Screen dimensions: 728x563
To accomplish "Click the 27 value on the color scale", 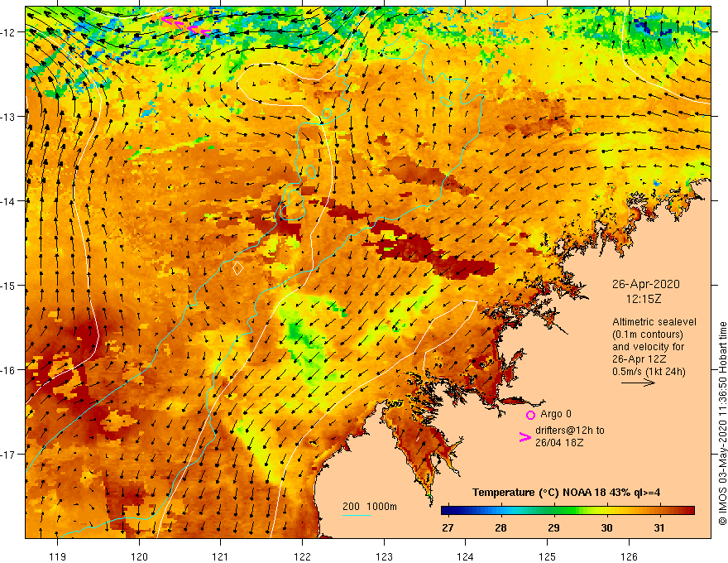I will 448,527.
